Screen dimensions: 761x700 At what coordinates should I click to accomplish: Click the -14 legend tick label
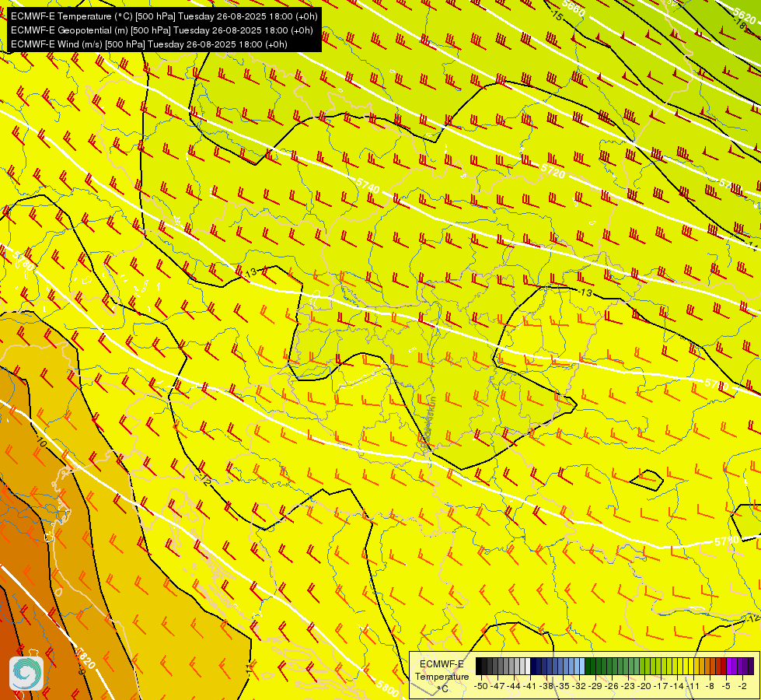click(x=677, y=686)
